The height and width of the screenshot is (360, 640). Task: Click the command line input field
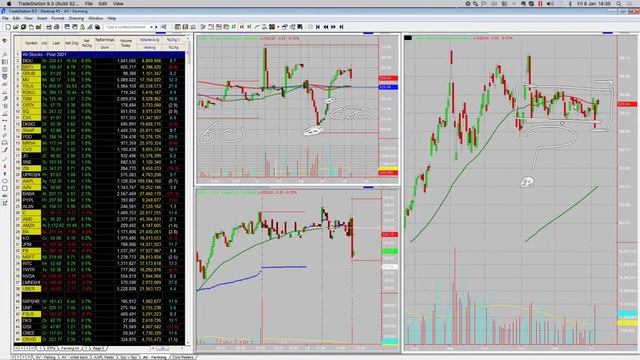click(x=127, y=27)
